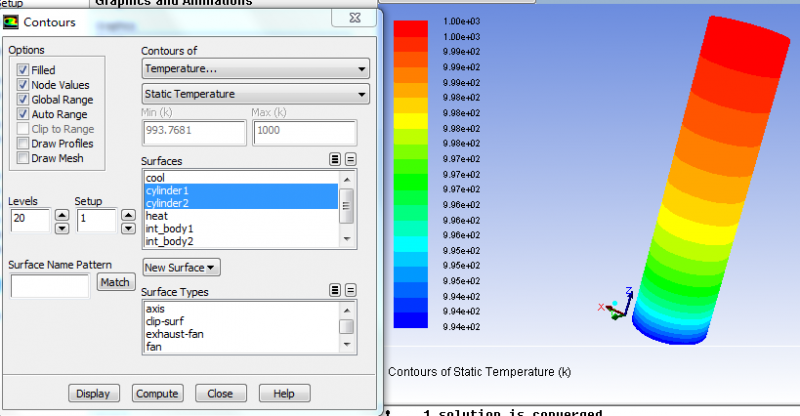The height and width of the screenshot is (416, 800).
Task: Click the bottom 9.94e+02 legend value
Action: [x=461, y=327]
